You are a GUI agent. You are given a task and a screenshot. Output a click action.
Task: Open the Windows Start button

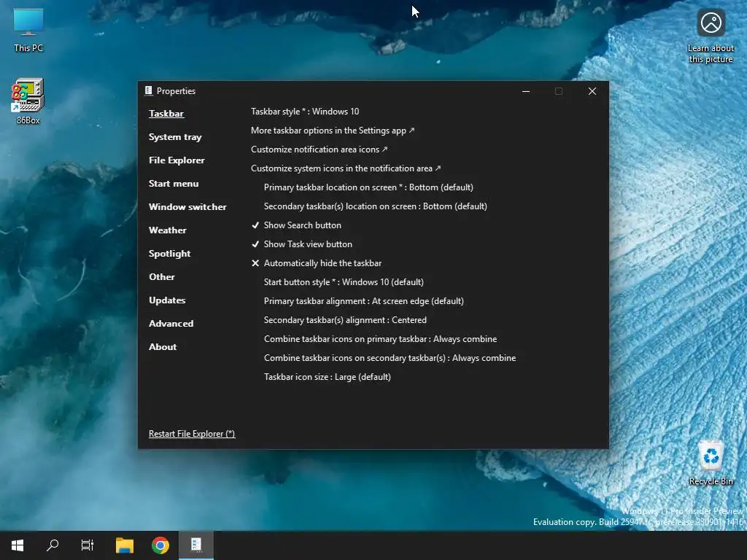(18, 545)
